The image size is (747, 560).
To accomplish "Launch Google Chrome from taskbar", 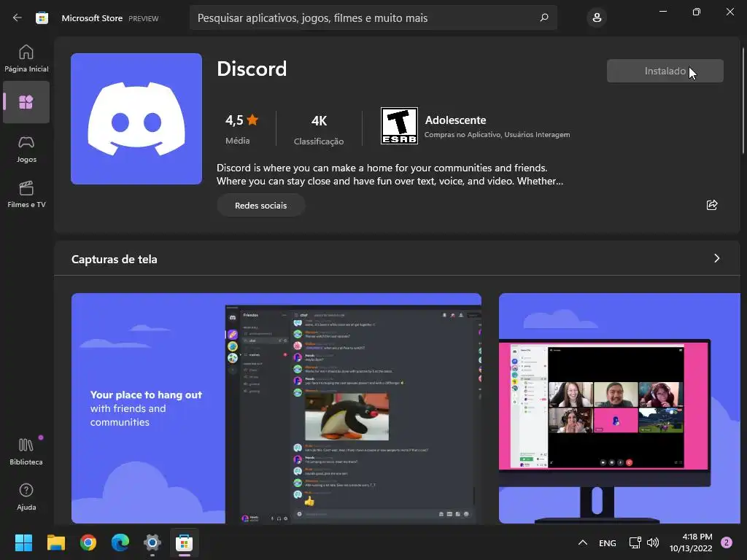I will (88, 542).
